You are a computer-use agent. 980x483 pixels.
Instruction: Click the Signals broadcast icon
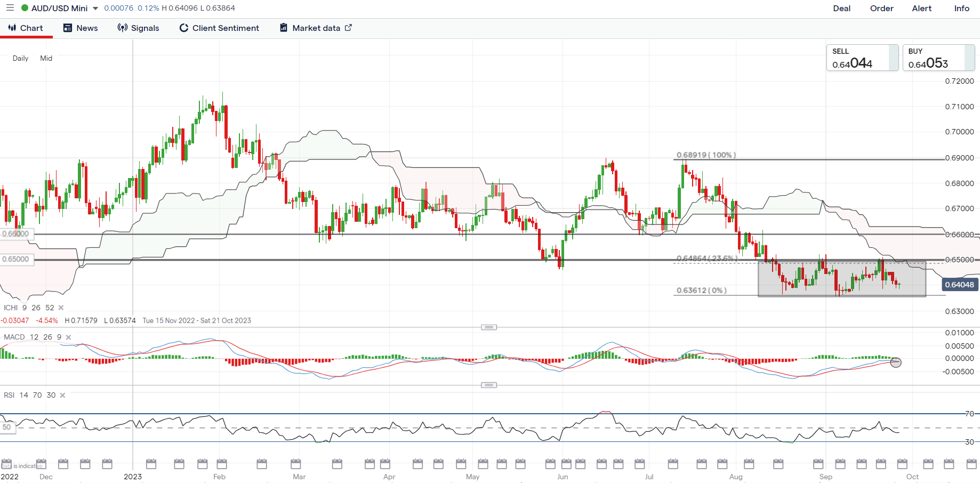(x=123, y=28)
